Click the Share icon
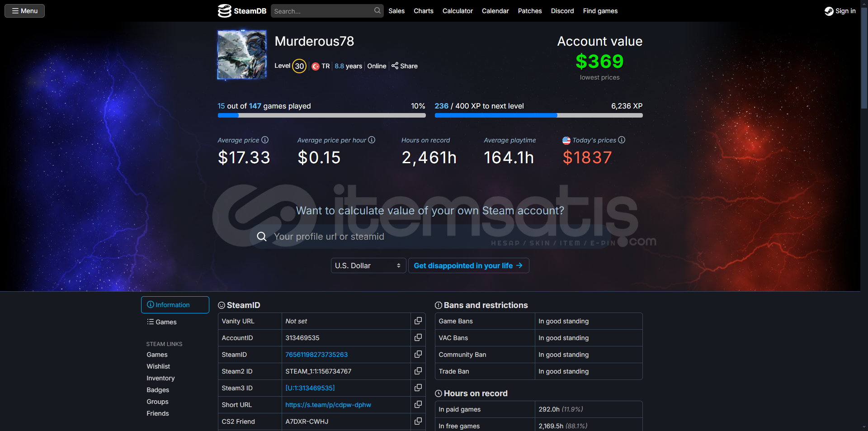Viewport: 868px width, 431px height. tap(395, 66)
